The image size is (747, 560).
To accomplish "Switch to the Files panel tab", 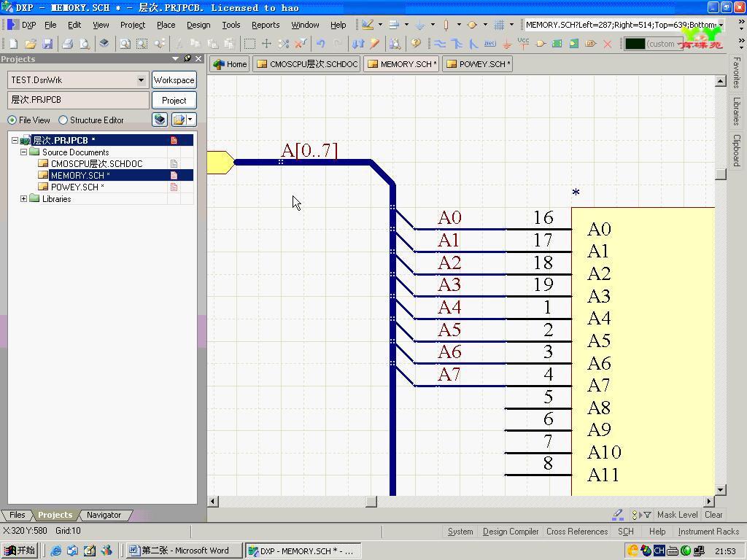I will pyautogui.click(x=18, y=515).
